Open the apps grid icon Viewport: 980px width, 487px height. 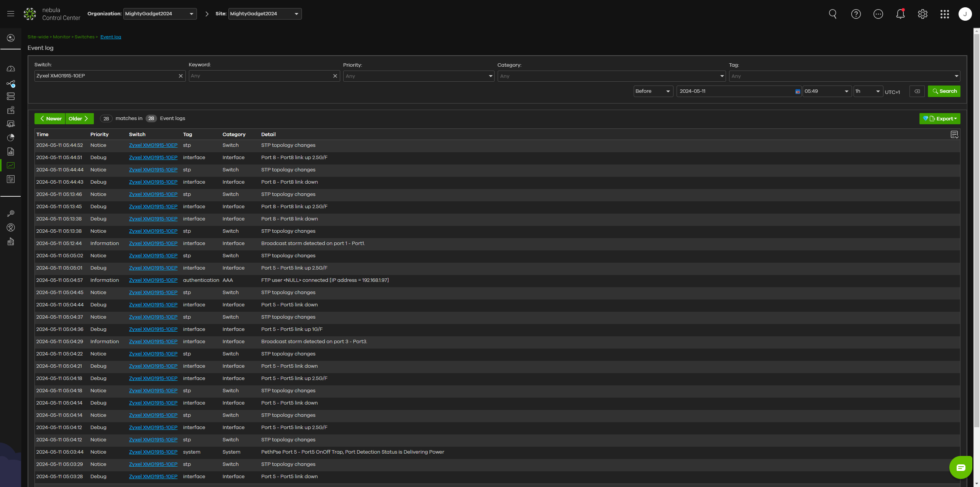click(x=945, y=14)
